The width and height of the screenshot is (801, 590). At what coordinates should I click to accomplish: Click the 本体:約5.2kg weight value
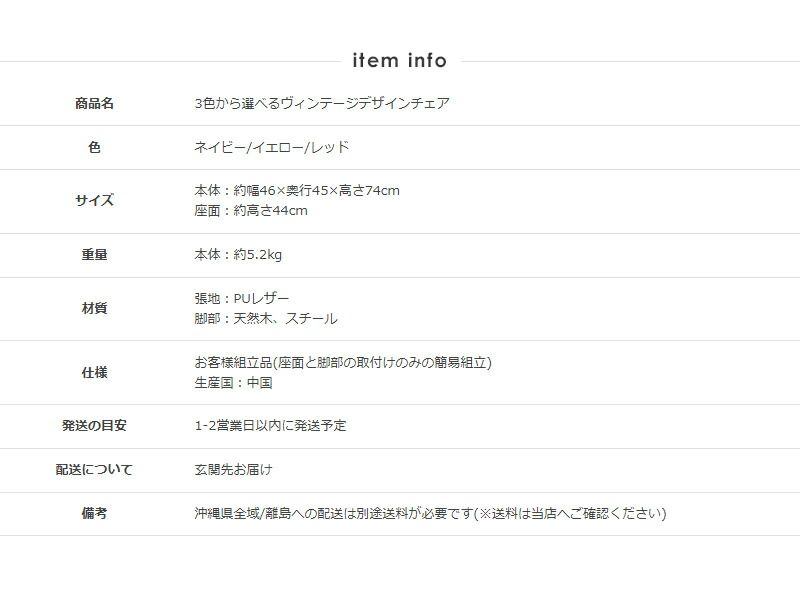click(238, 255)
